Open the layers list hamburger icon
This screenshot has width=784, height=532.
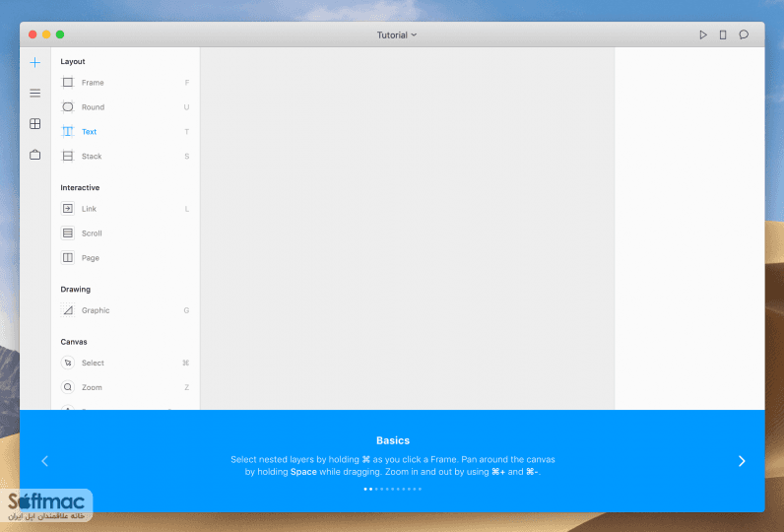35,93
